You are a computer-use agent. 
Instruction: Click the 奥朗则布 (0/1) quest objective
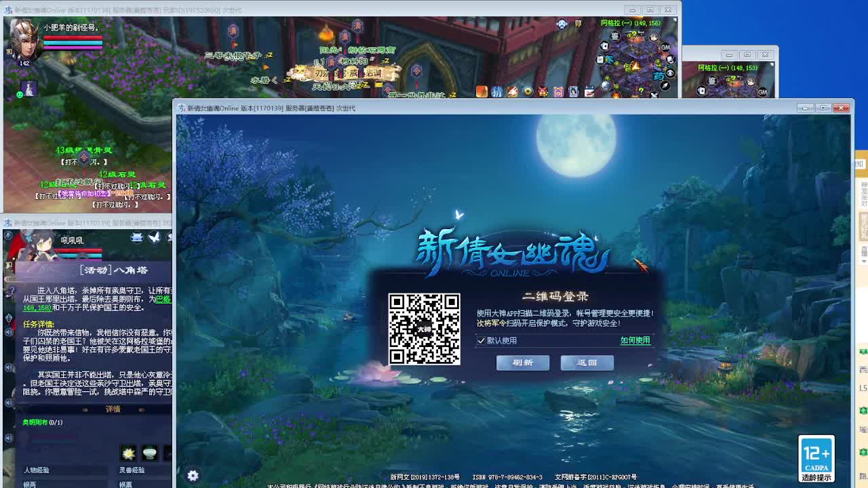pyautogui.click(x=42, y=422)
